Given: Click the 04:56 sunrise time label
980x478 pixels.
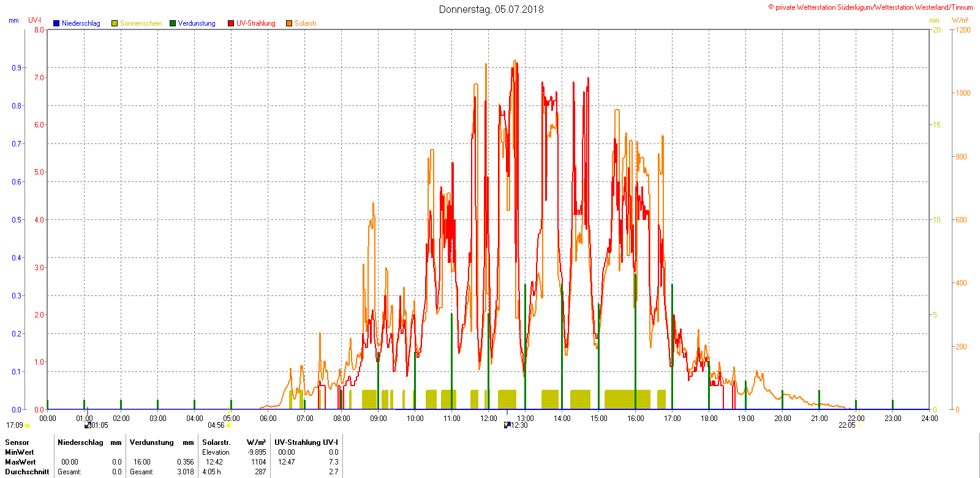Looking at the screenshot, I should point(216,425).
